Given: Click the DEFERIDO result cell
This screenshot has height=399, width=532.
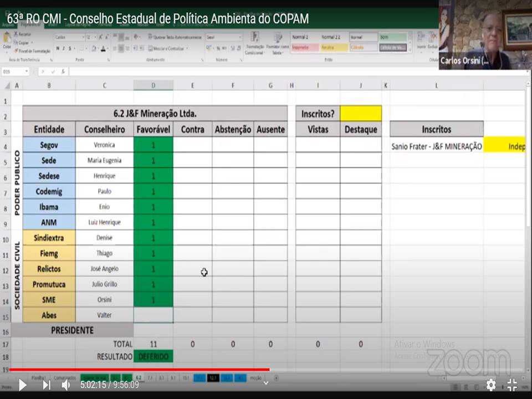Looking at the screenshot, I should [x=153, y=356].
